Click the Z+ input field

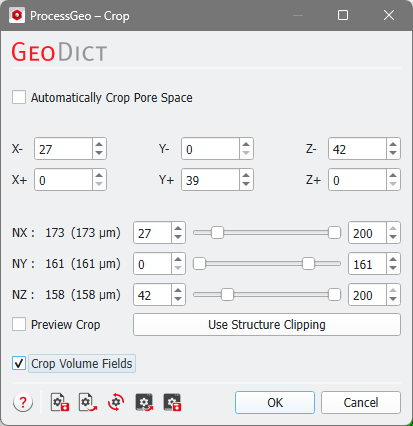pos(357,180)
